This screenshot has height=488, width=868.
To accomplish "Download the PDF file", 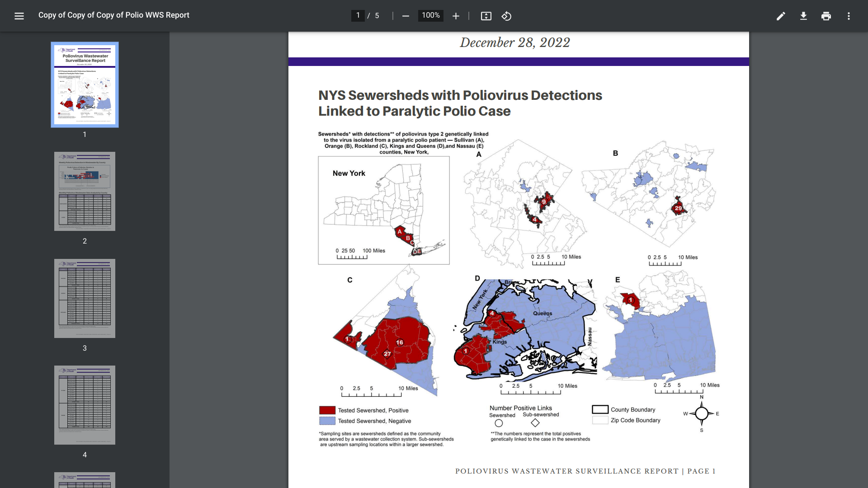I will click(803, 16).
